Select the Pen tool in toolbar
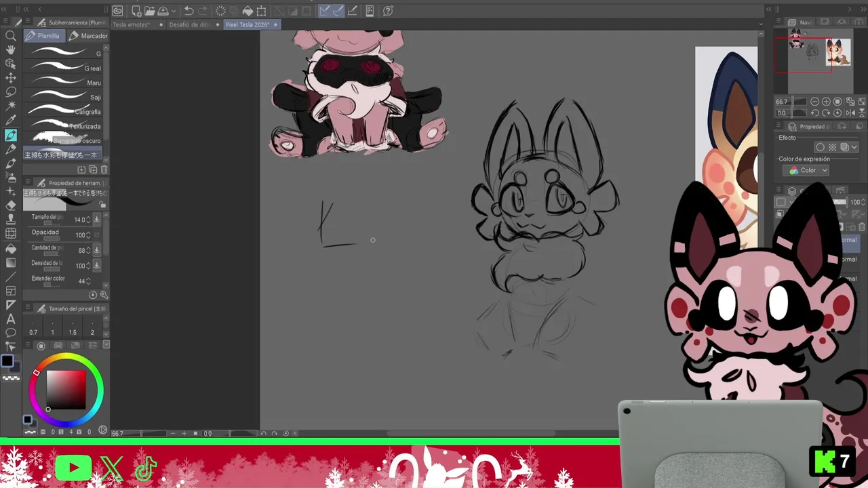 click(x=11, y=135)
